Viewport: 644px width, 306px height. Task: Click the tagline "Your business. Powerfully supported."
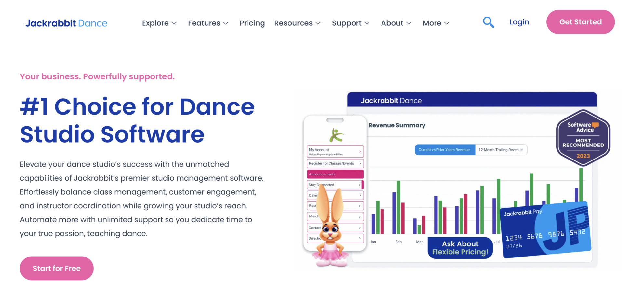pyautogui.click(x=97, y=76)
